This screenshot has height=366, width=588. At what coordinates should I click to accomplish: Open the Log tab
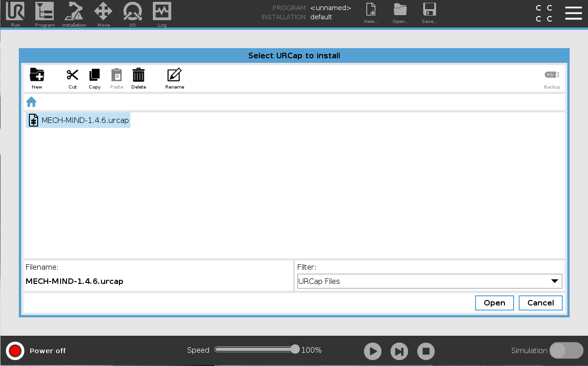pos(162,14)
